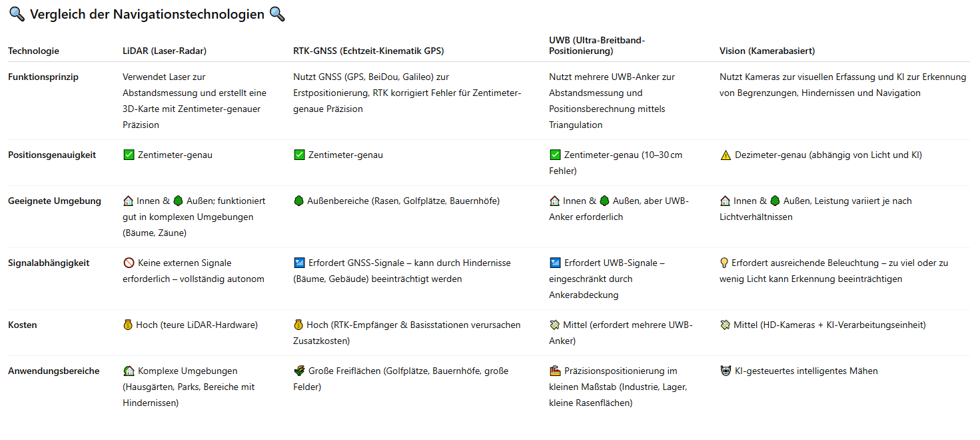
Task: Click the magnifying glass before the title
Action: [x=17, y=14]
